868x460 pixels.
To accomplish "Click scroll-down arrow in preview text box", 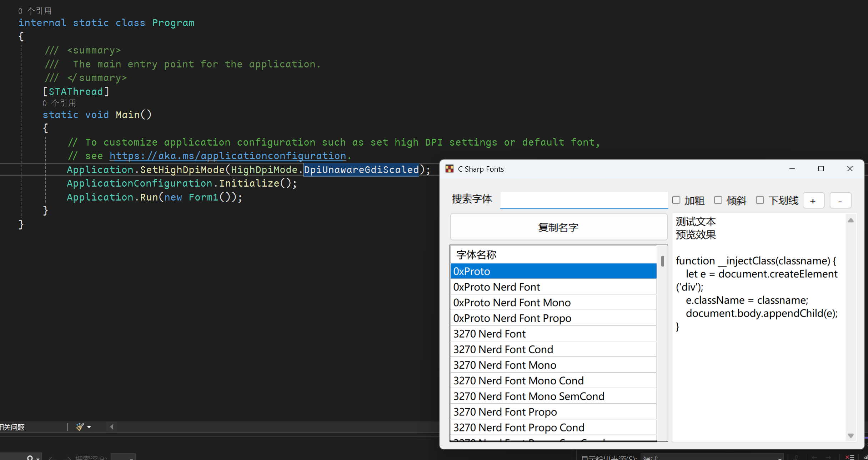I will coord(851,436).
